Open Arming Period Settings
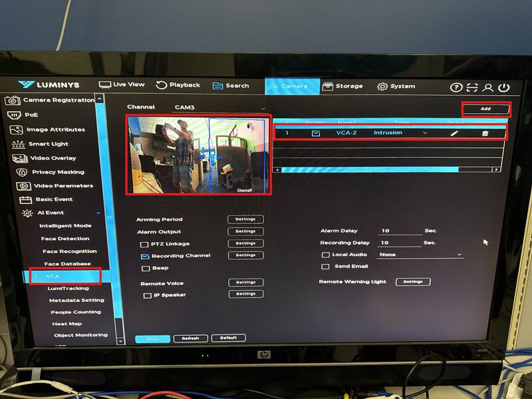Viewport: 532px width, 399px height. 245,219
